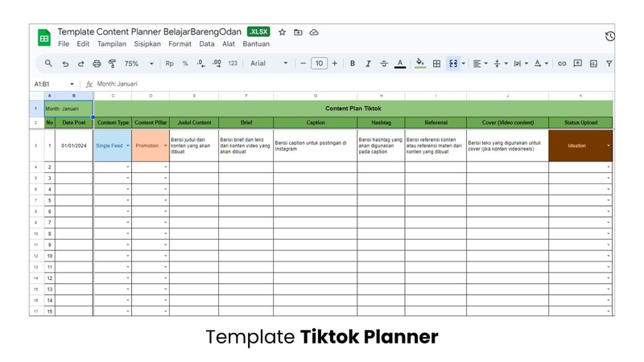Open the Ideation status dropdown
The width and height of the screenshot is (644, 362).
tap(609, 146)
